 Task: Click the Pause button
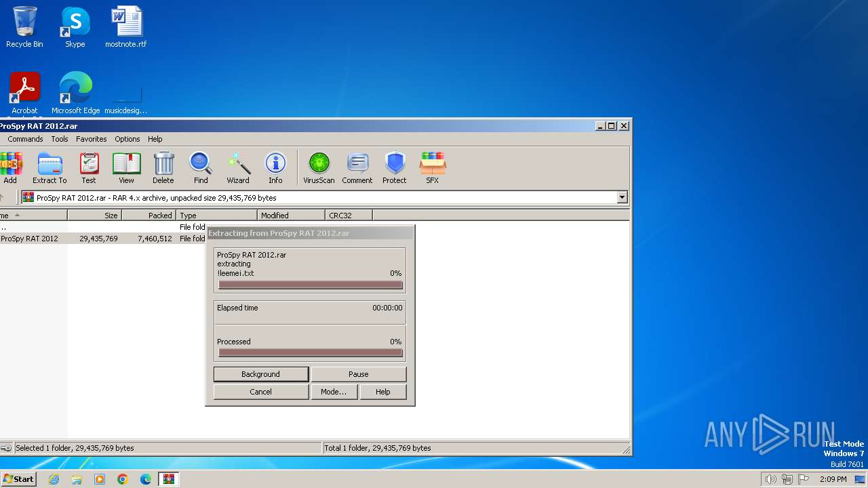[359, 374]
